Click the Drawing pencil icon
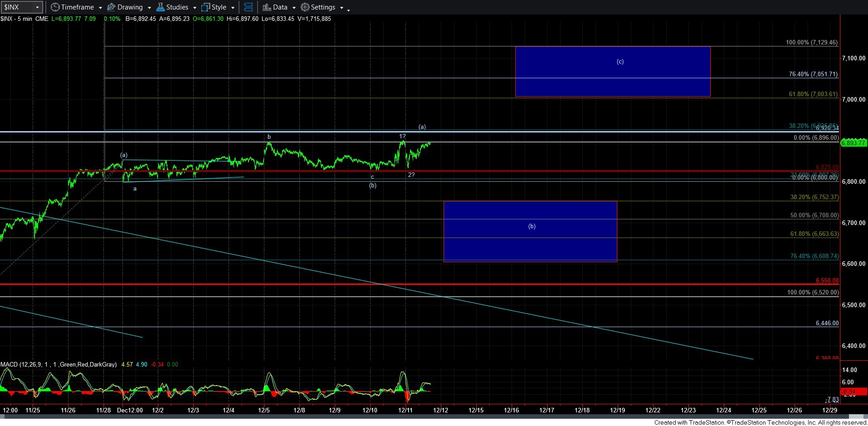 [111, 7]
